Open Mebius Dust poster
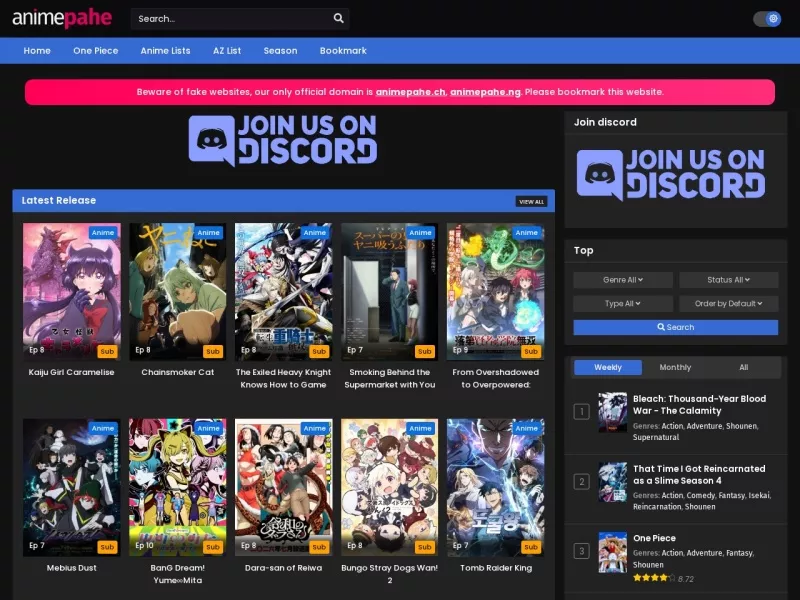This screenshot has height=600, width=800. pyautogui.click(x=71, y=487)
